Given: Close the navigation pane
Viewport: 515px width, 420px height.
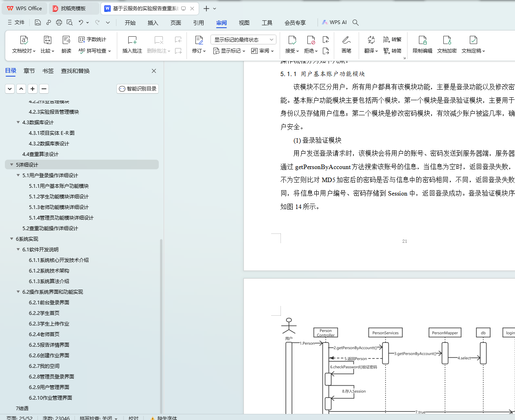Looking at the screenshot, I should [154, 71].
